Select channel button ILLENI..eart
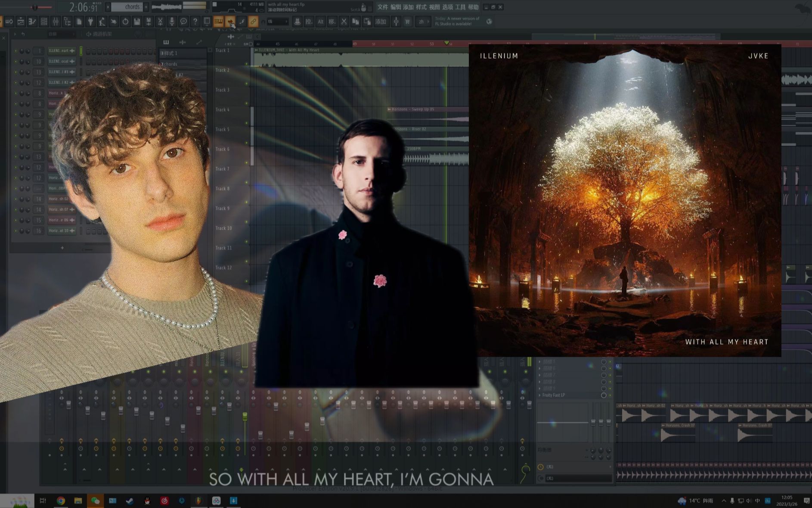The image size is (812, 508). pos(62,51)
